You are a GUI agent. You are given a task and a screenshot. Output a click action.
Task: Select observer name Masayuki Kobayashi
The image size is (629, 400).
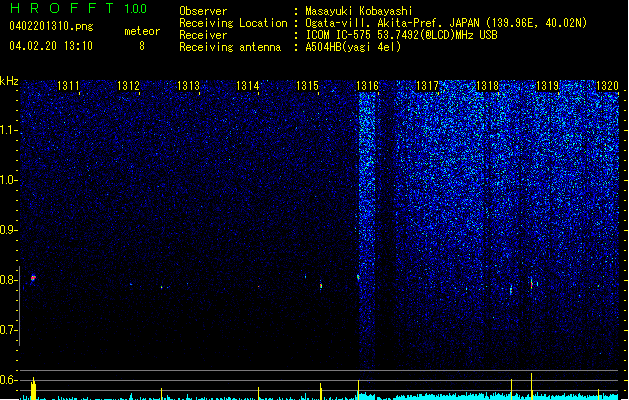(359, 11)
